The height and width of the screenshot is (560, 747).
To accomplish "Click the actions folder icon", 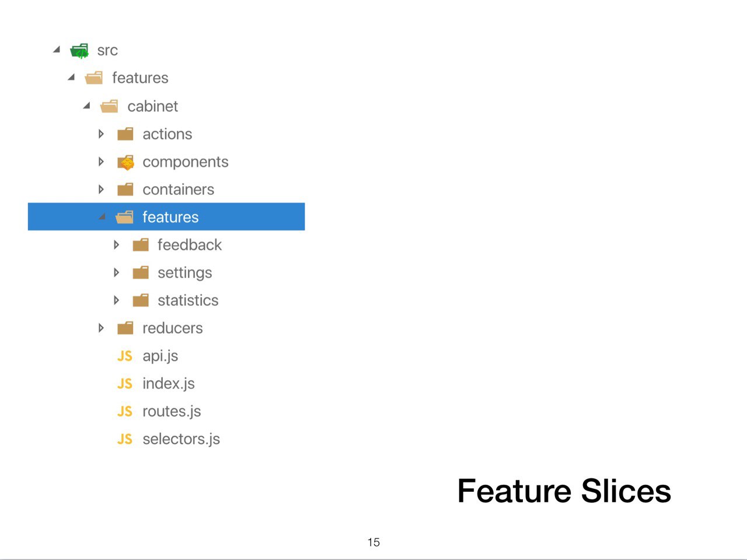I will point(125,135).
